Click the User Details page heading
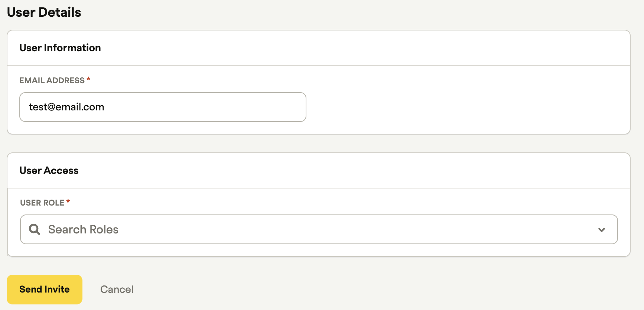This screenshot has height=310, width=644. tap(44, 12)
